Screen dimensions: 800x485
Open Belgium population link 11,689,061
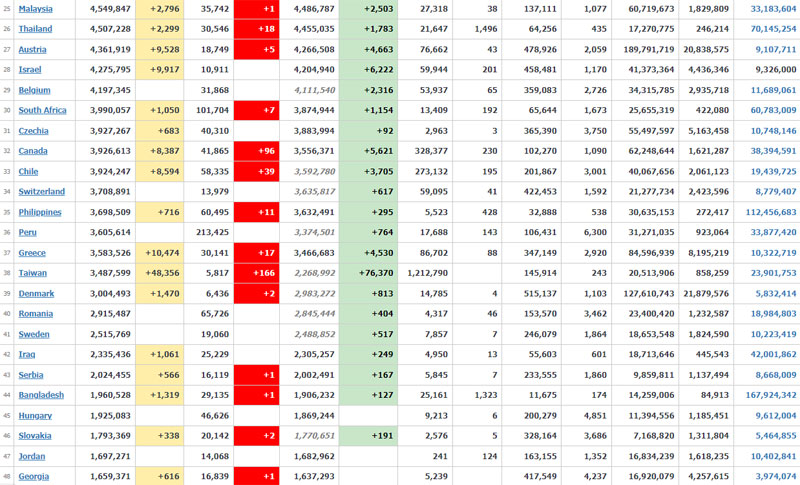[773, 90]
